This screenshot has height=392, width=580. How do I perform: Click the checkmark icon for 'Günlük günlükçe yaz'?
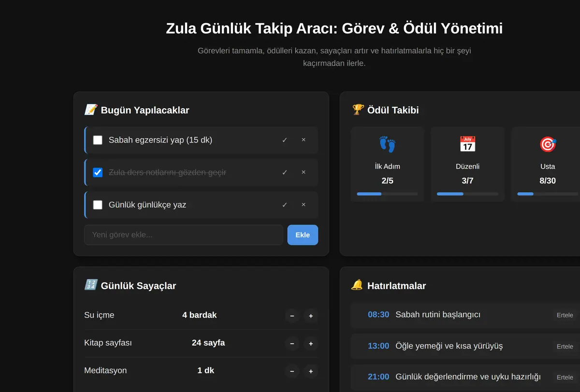click(285, 204)
